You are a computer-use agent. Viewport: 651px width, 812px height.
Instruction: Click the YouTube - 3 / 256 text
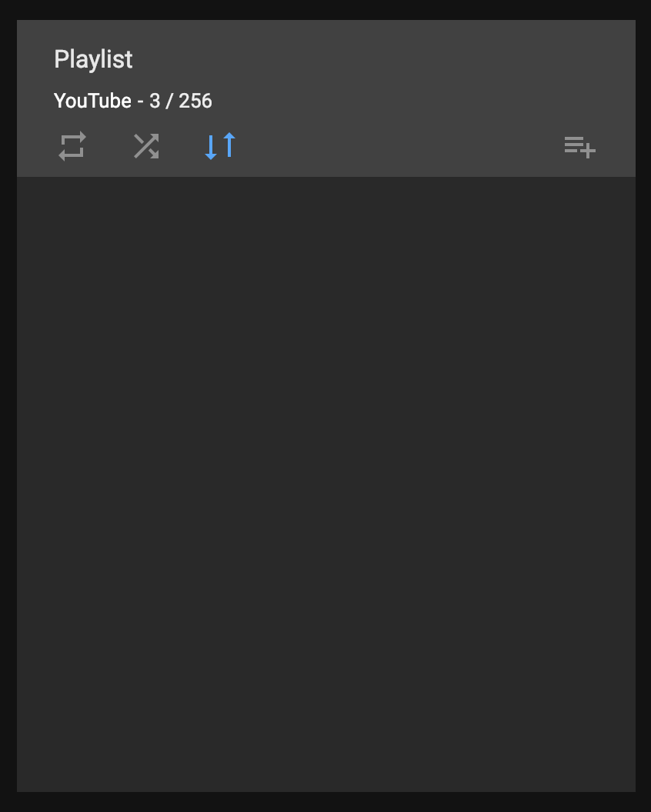pyautogui.click(x=133, y=101)
